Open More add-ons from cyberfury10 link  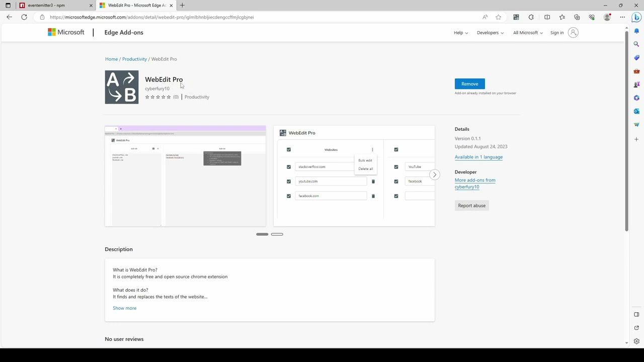point(475,184)
